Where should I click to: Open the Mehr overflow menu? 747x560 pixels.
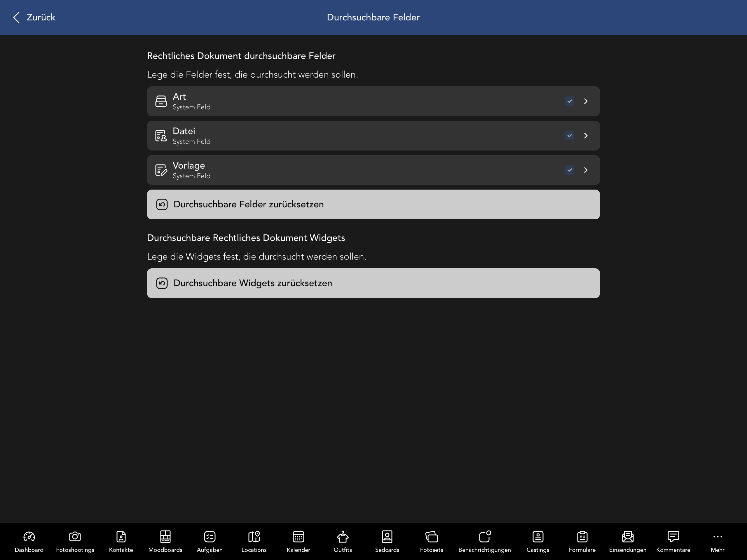(x=717, y=540)
